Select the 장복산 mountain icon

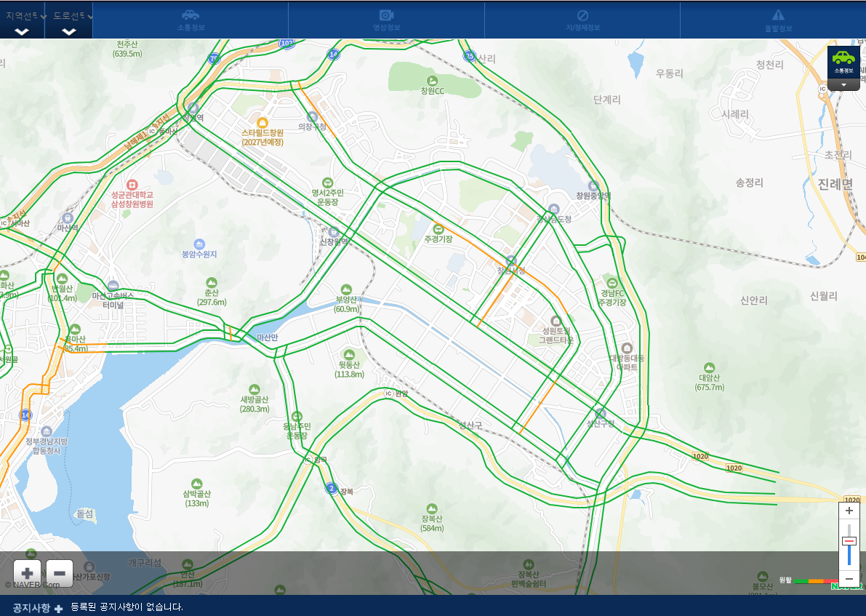[432, 509]
